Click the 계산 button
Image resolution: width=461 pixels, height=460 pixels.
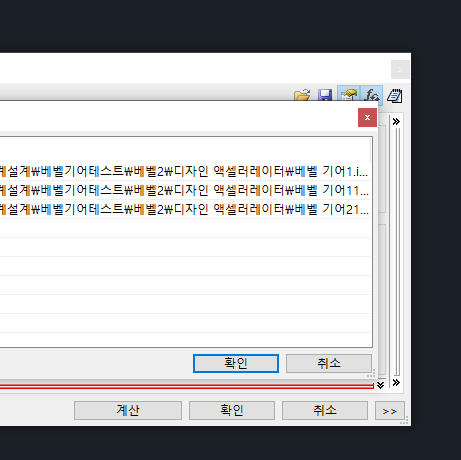click(128, 410)
